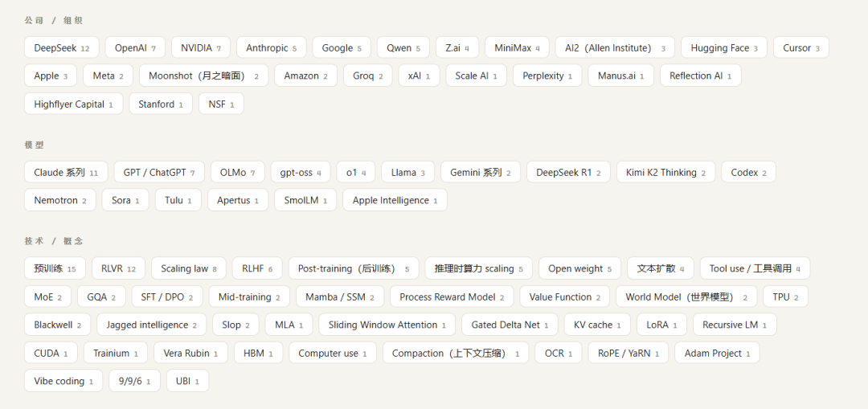
Task: Choose the Anthropic tag
Action: [x=272, y=47]
